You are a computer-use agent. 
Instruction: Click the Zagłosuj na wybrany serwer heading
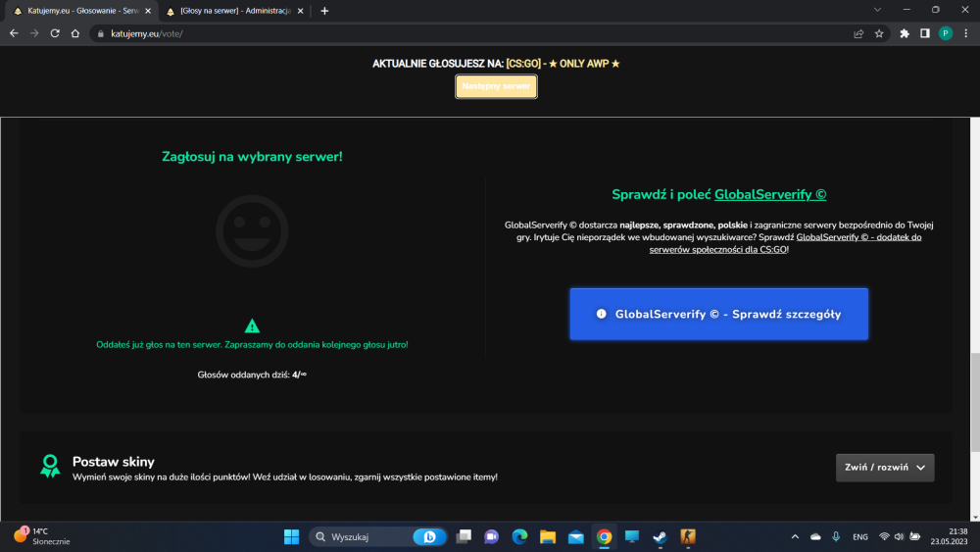click(252, 156)
